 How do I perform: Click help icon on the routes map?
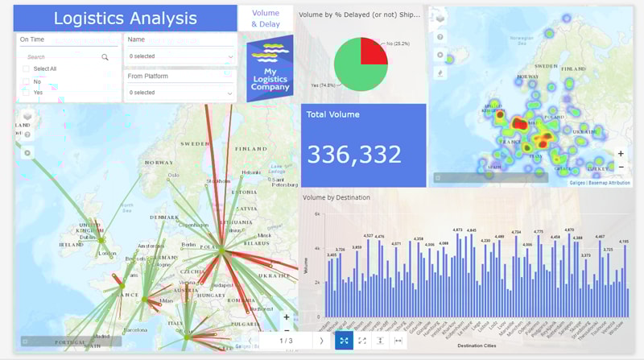pyautogui.click(x=27, y=134)
